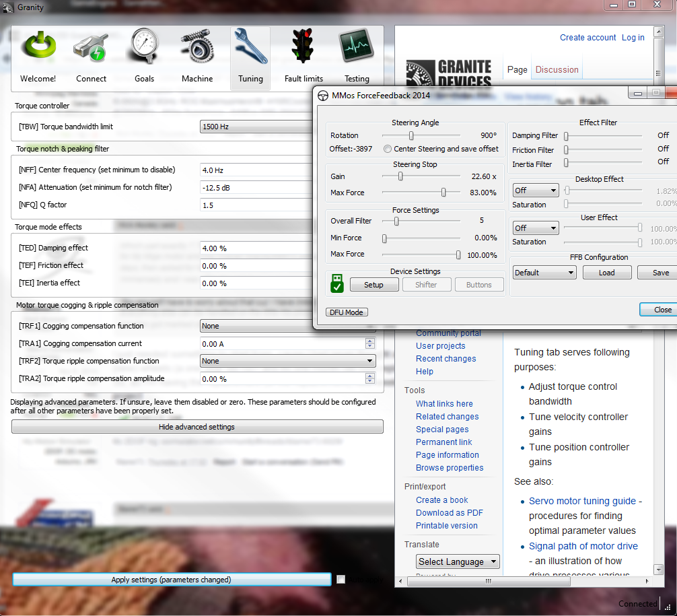The width and height of the screenshot is (677, 616).
Task: Toggle the Auto apply checkbox
Action: point(341,579)
